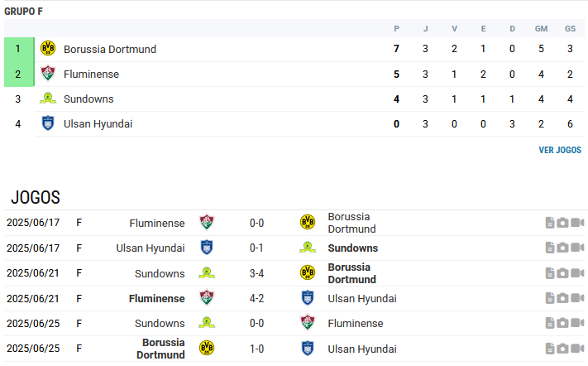Screen dimensions: 588x366
Task: Open Fluminense team page from standings
Action: click(x=91, y=75)
